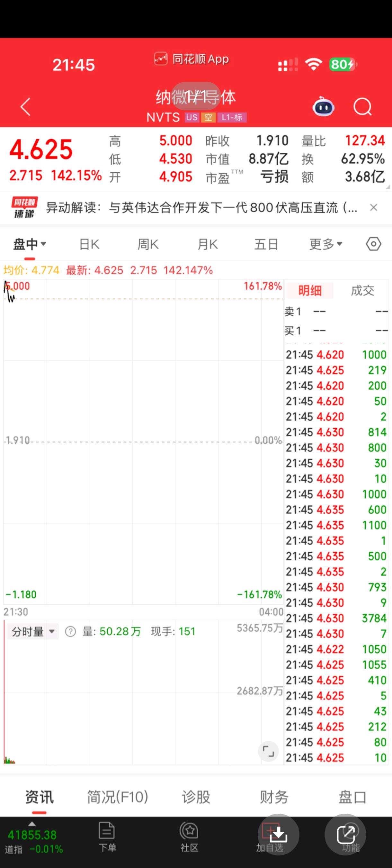
Task: Tap the 额 value 3.68亿
Action: pos(365,176)
